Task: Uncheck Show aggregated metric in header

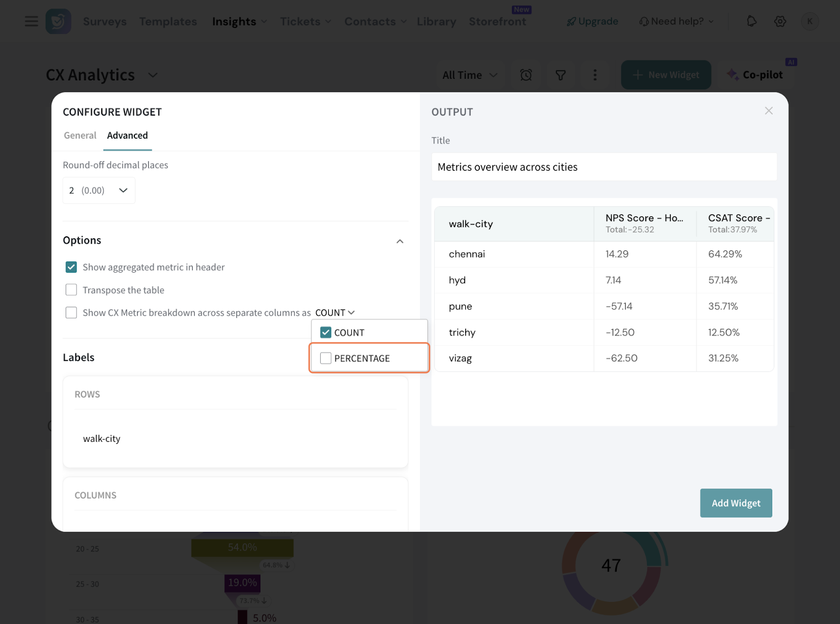Action: 71,267
